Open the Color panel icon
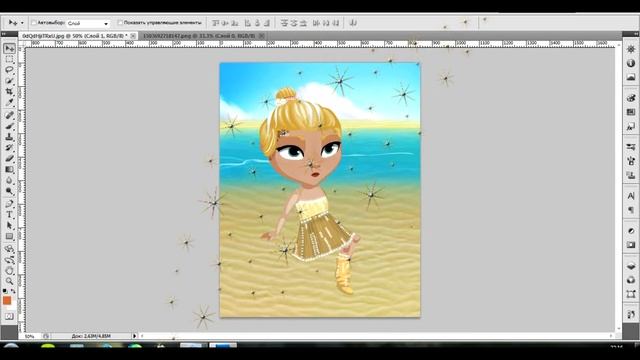Screen dimensions: 640x360 coord(631,98)
